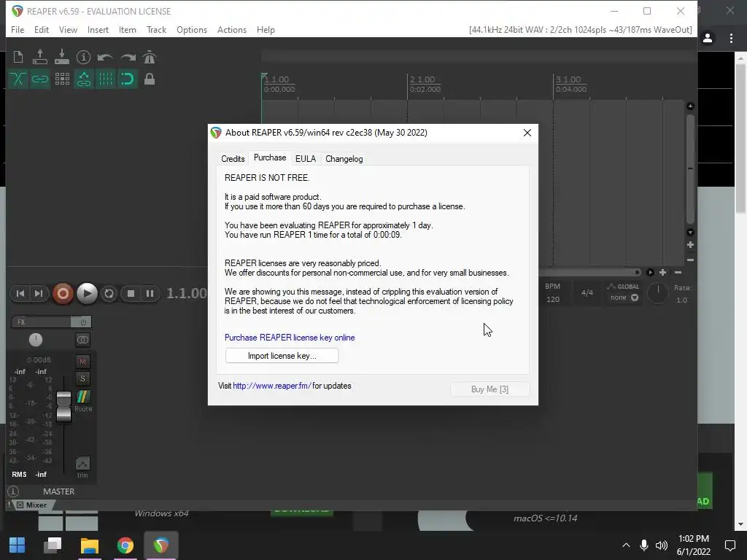Toggle move envelope points with items
Viewport: 747px width, 560px height.
click(84, 79)
